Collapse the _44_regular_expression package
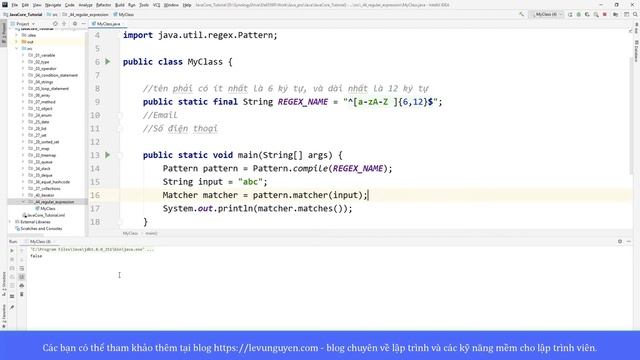The image size is (640, 360). click(x=23, y=202)
